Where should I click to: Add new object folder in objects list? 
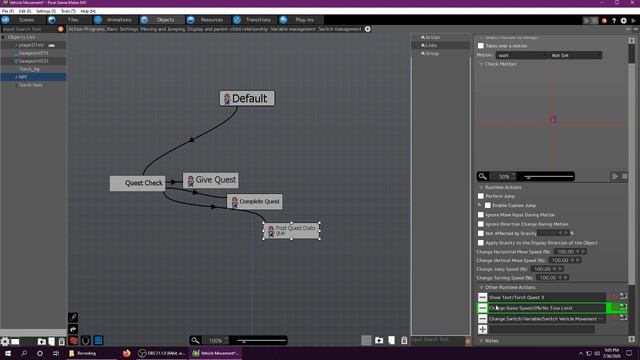coord(42,341)
